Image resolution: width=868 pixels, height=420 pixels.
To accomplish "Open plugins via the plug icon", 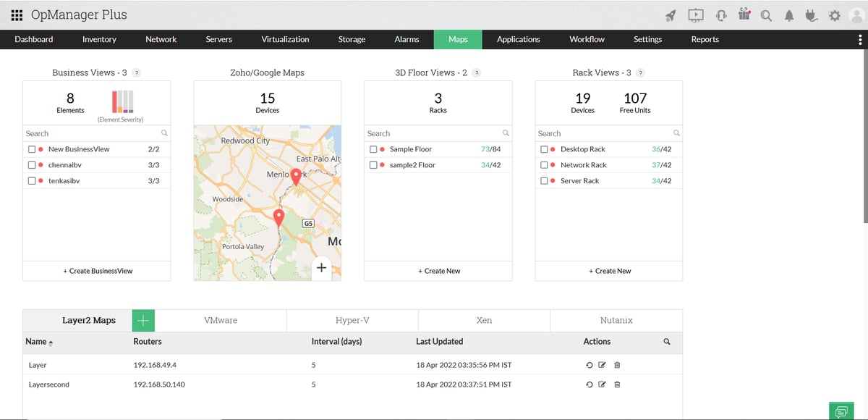I will click(811, 14).
